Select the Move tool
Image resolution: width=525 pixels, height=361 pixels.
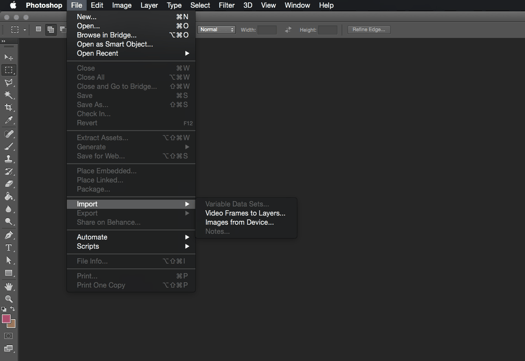pyautogui.click(x=8, y=57)
